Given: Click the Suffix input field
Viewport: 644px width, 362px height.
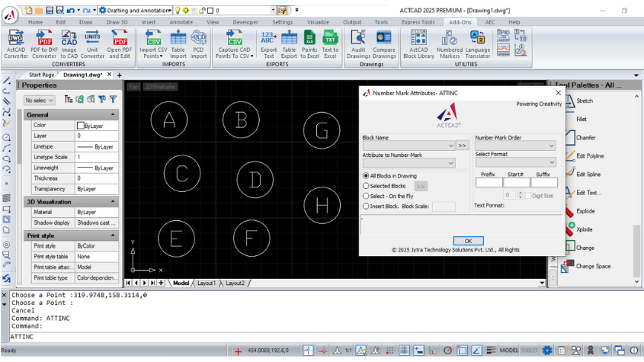Looking at the screenshot, I should [544, 182].
